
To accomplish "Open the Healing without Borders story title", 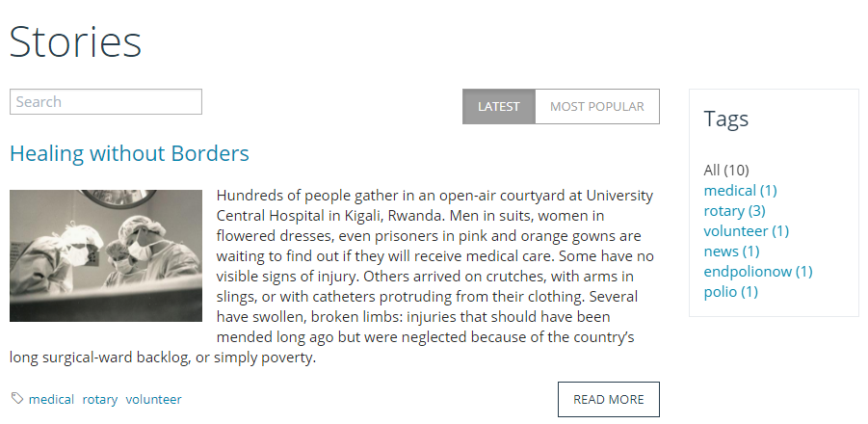I will pyautogui.click(x=129, y=153).
